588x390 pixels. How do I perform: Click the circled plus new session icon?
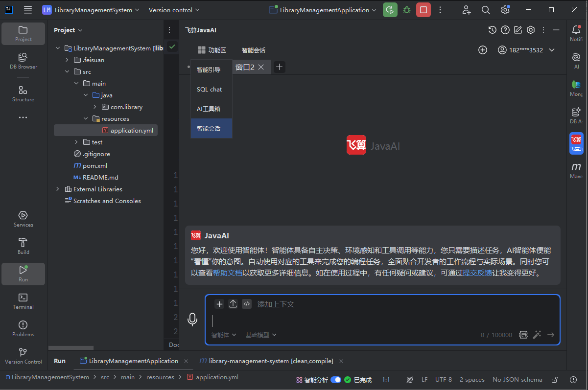(x=483, y=50)
